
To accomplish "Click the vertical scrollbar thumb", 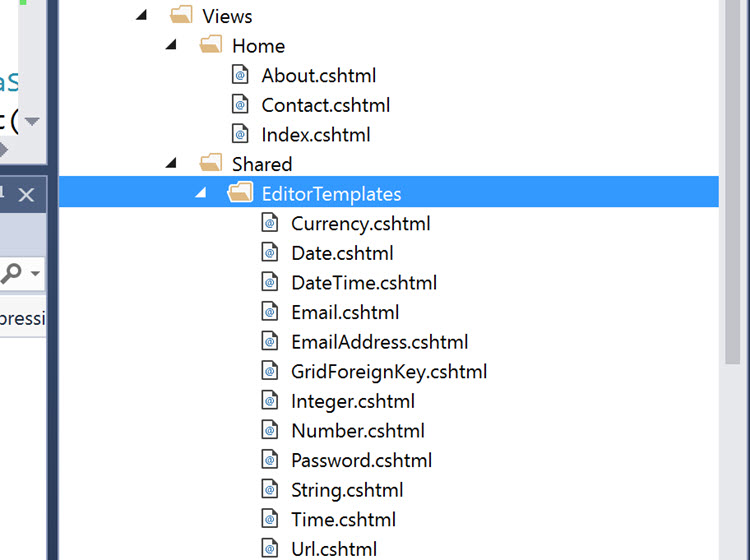I will 732,182.
